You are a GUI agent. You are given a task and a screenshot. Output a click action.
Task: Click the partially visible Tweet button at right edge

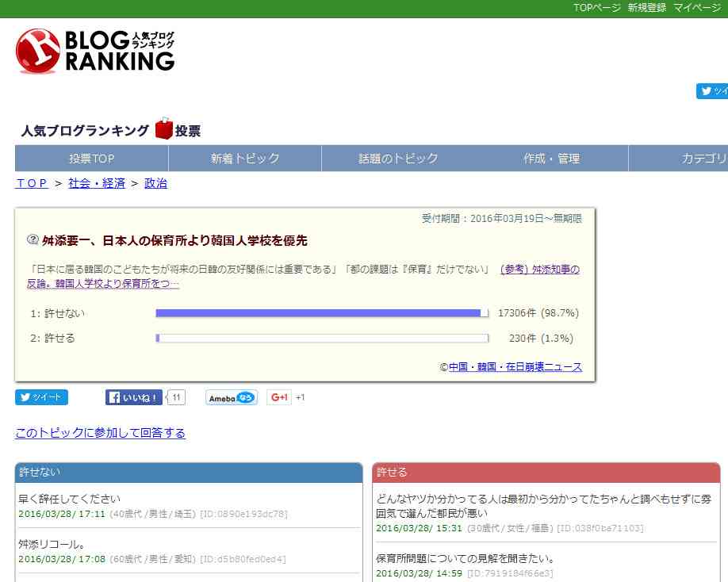pos(712,91)
